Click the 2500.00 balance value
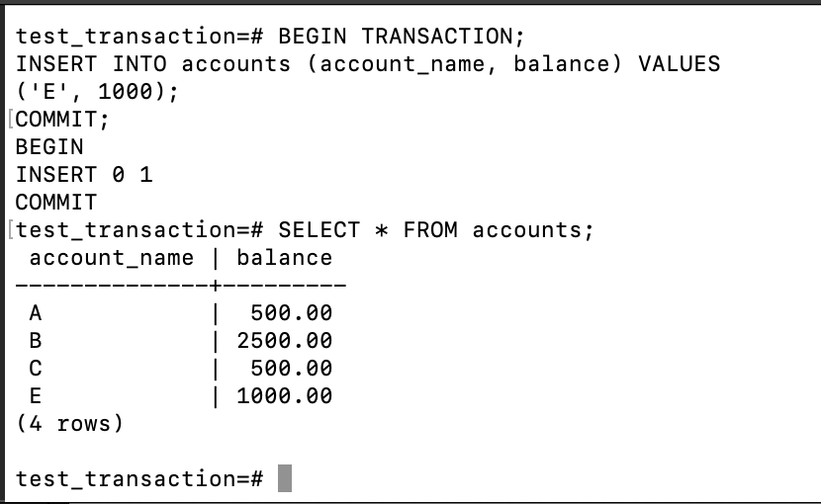821x504 pixels. 284,341
